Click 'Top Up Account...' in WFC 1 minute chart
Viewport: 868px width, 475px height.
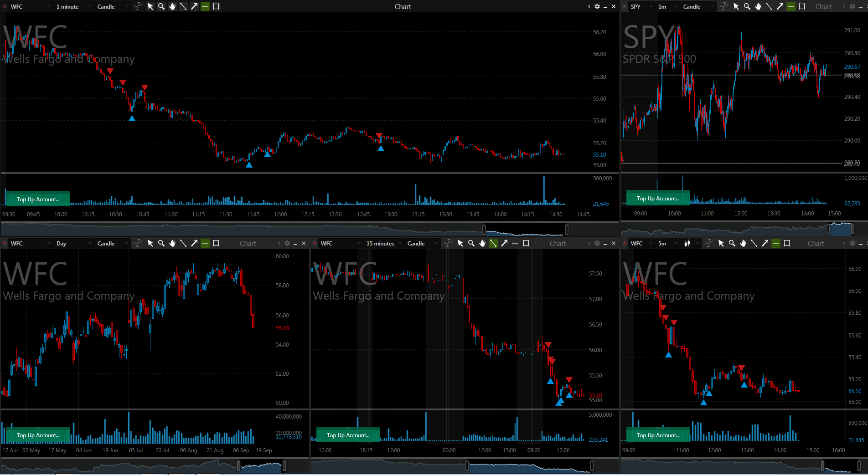(38, 199)
